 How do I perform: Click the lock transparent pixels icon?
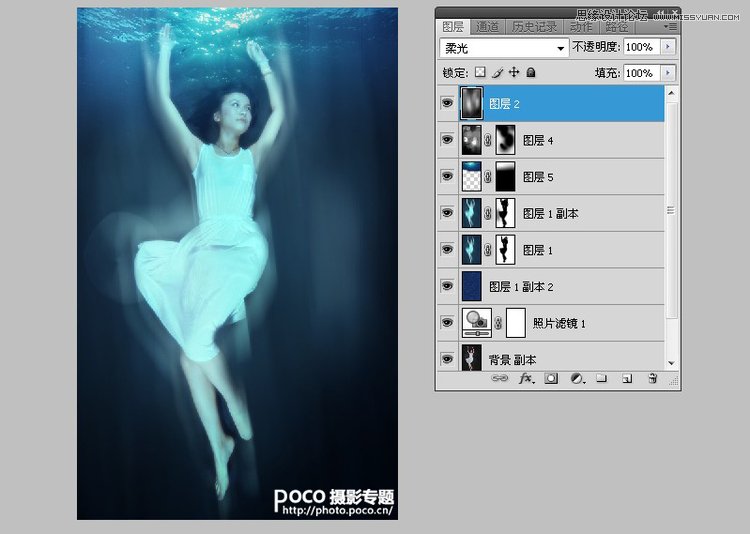pos(480,72)
